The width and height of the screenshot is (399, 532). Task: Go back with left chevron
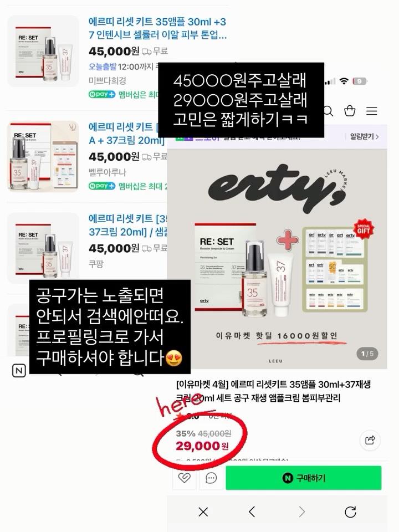tap(252, 511)
